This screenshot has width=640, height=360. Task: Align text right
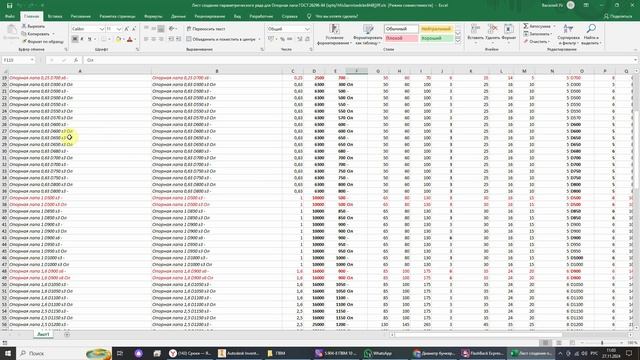point(161,39)
